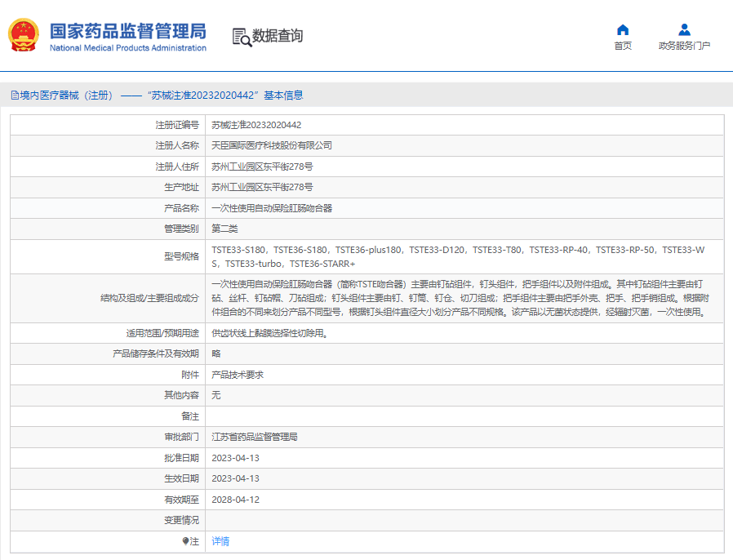This screenshot has height=560, width=733.
Task: Click the 型号规格 row label
Action: click(181, 256)
